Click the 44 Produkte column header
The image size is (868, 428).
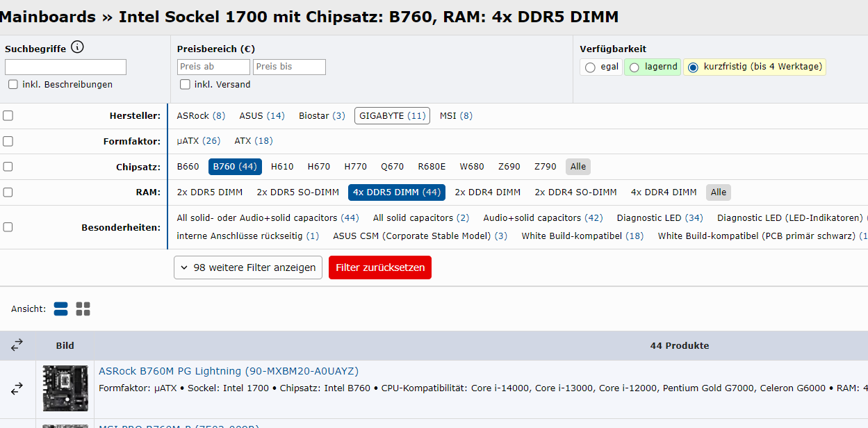tap(680, 345)
